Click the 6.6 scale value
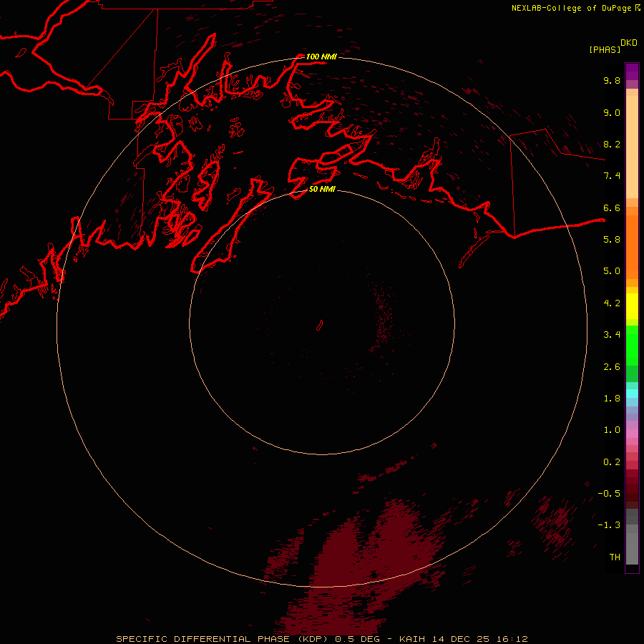This screenshot has width=644, height=644. coord(612,208)
